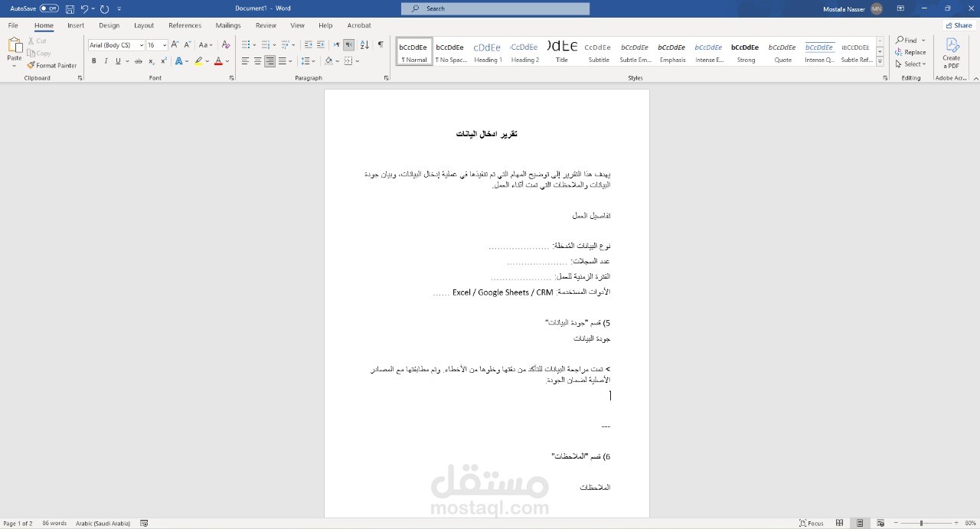Expand the Styles gallery with More arrow
The height and width of the screenshot is (529, 980).
coord(880,60)
